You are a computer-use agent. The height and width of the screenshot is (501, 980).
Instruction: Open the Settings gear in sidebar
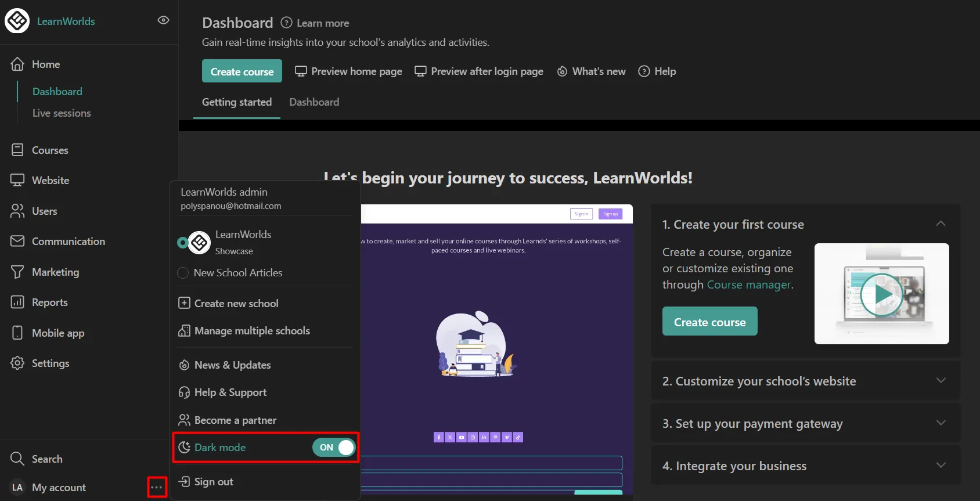pyautogui.click(x=17, y=363)
